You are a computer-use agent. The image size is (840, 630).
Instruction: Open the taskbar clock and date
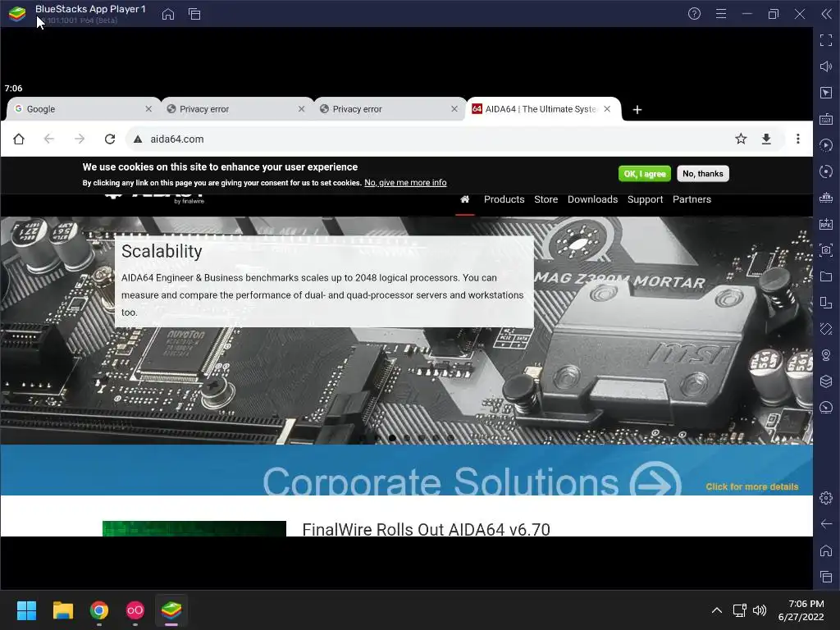pos(801,610)
